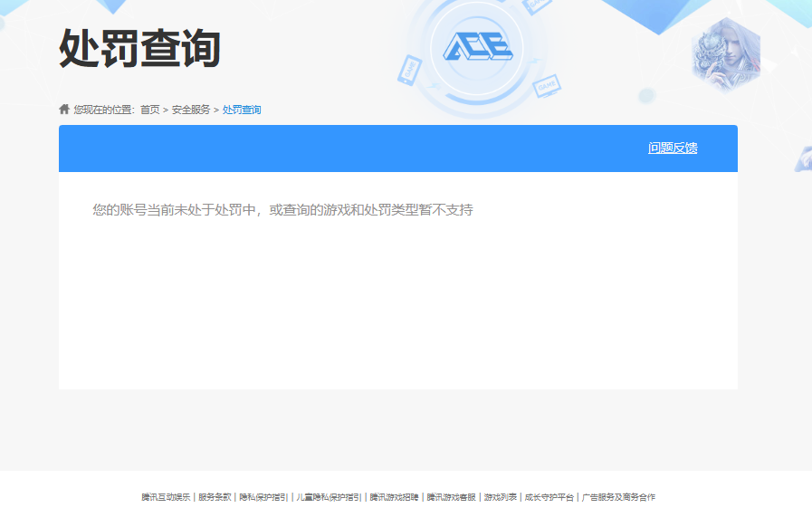
Task: Open 腾讯游戏招聘 footer link
Action: [394, 497]
